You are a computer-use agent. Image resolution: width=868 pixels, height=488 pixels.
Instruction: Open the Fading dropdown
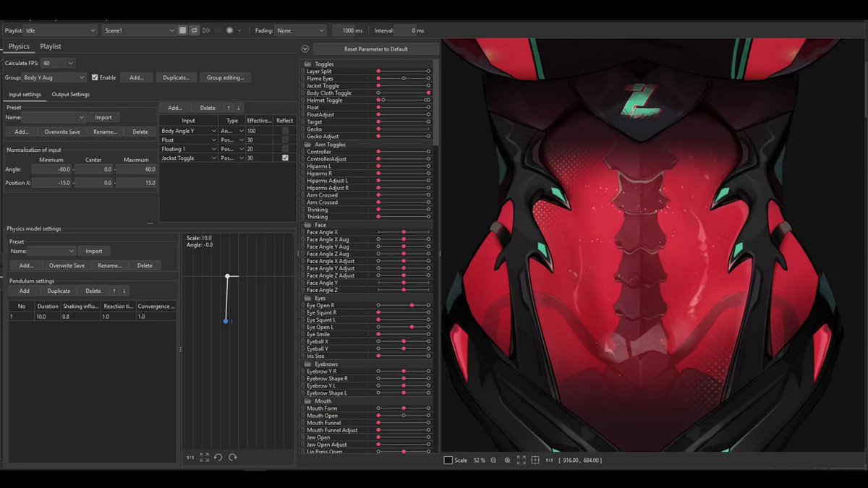tap(300, 30)
